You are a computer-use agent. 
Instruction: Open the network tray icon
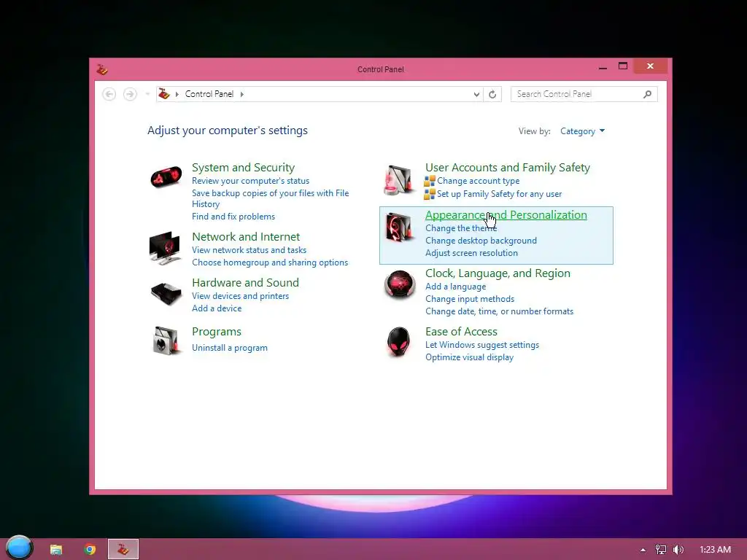660,550
